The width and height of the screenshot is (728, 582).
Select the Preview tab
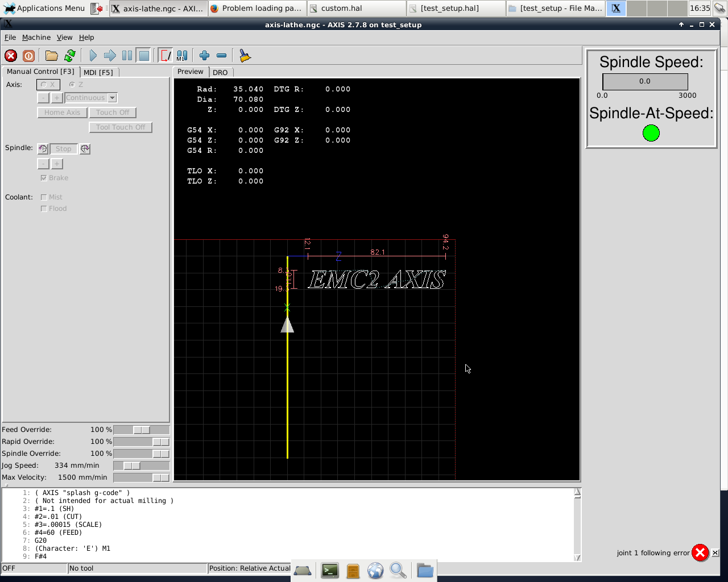pyautogui.click(x=190, y=72)
